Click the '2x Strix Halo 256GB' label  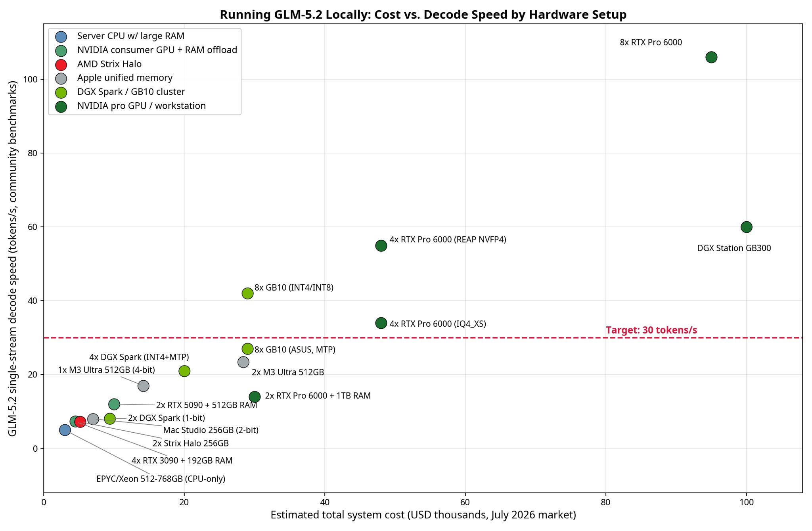coord(191,443)
